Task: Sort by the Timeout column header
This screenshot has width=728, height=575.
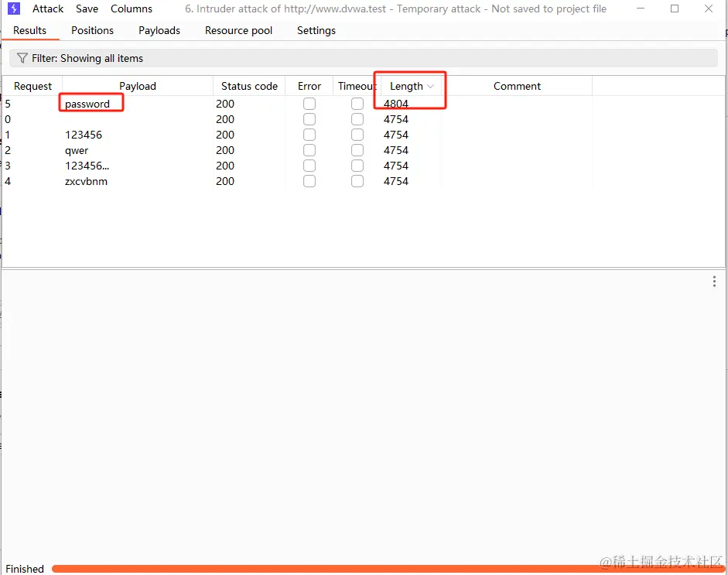Action: click(357, 87)
